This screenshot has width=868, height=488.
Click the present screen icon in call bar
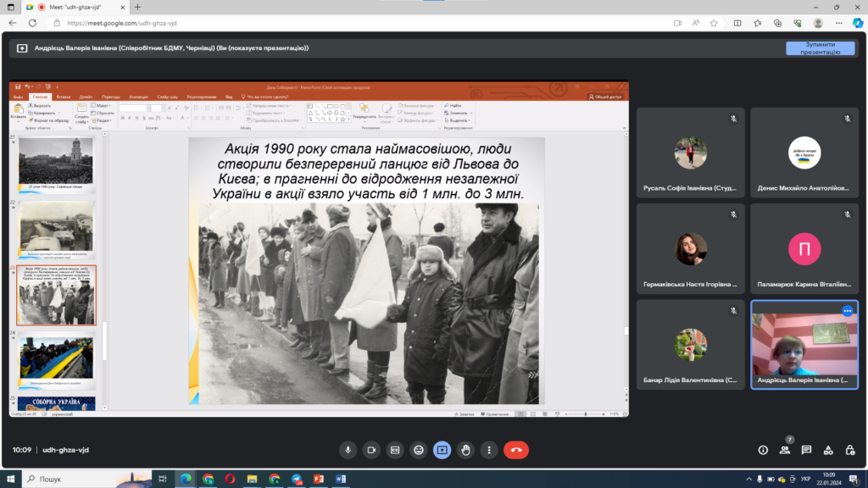(442, 450)
